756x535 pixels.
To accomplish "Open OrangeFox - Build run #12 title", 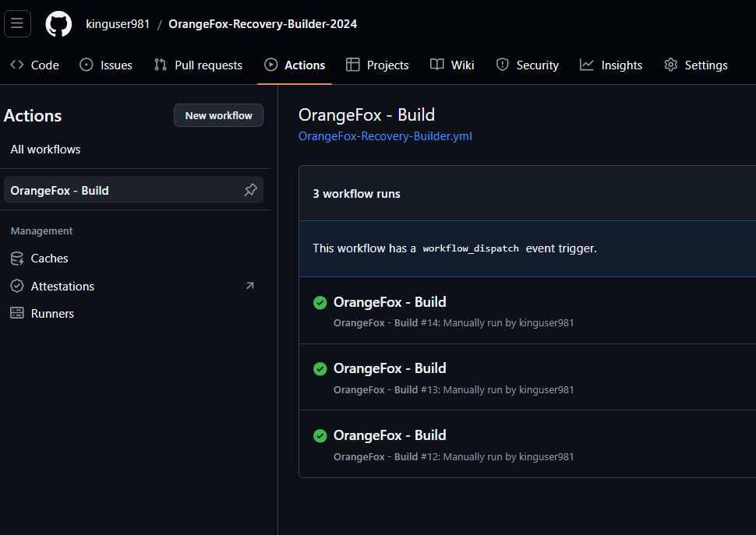I will (x=390, y=435).
